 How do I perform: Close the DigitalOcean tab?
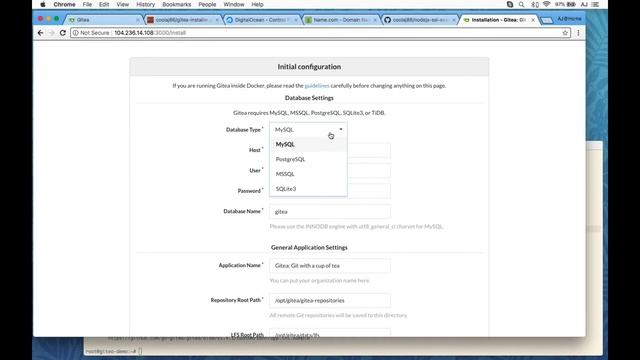click(x=296, y=20)
